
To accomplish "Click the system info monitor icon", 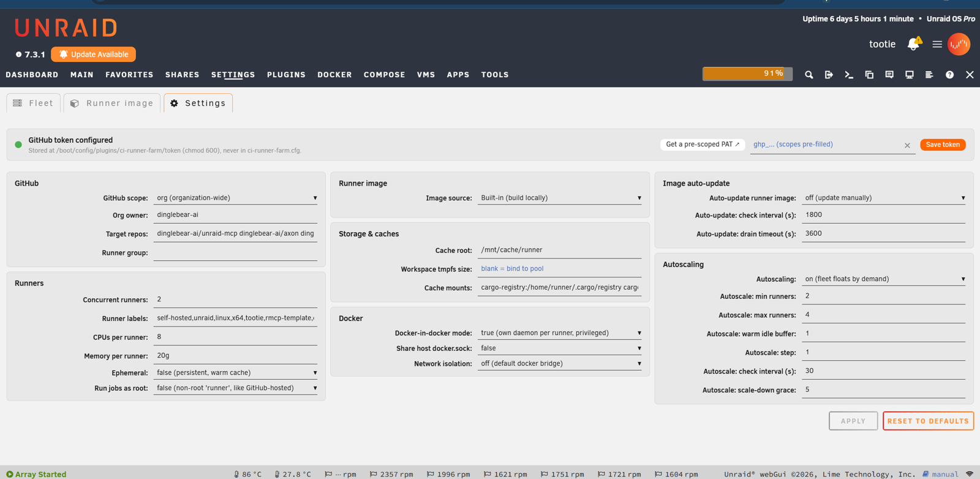I will tap(910, 75).
